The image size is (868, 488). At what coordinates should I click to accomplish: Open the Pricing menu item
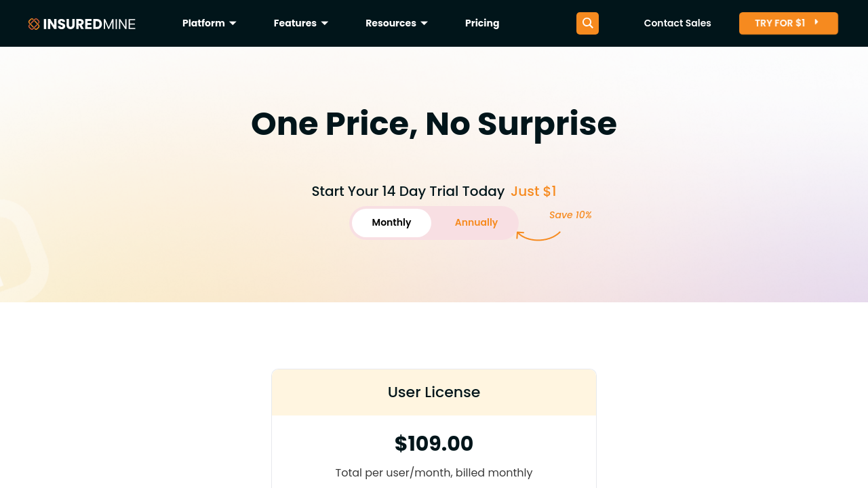482,23
